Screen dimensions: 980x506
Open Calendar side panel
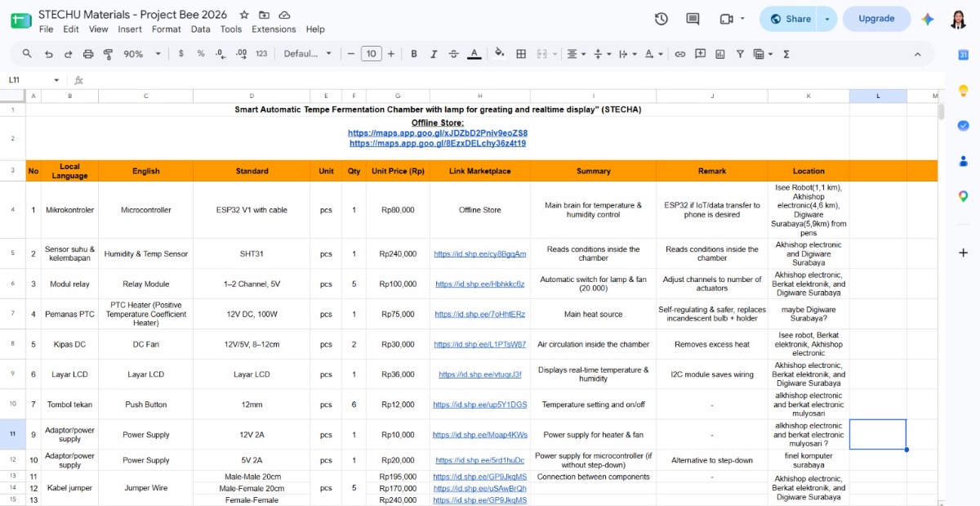pos(964,55)
